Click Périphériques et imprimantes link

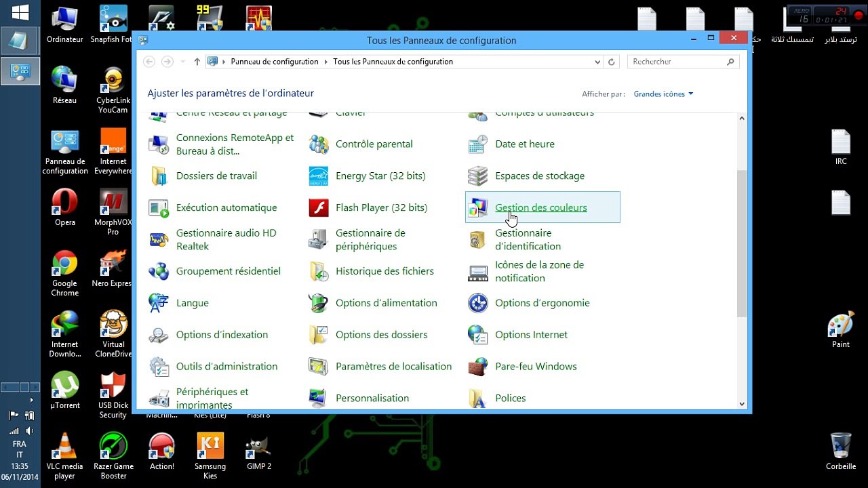coord(212,399)
